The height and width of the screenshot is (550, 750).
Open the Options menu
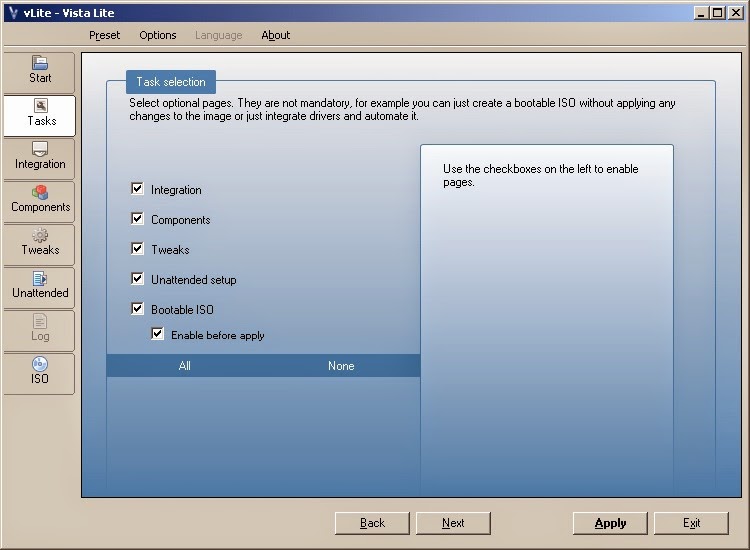click(x=158, y=35)
